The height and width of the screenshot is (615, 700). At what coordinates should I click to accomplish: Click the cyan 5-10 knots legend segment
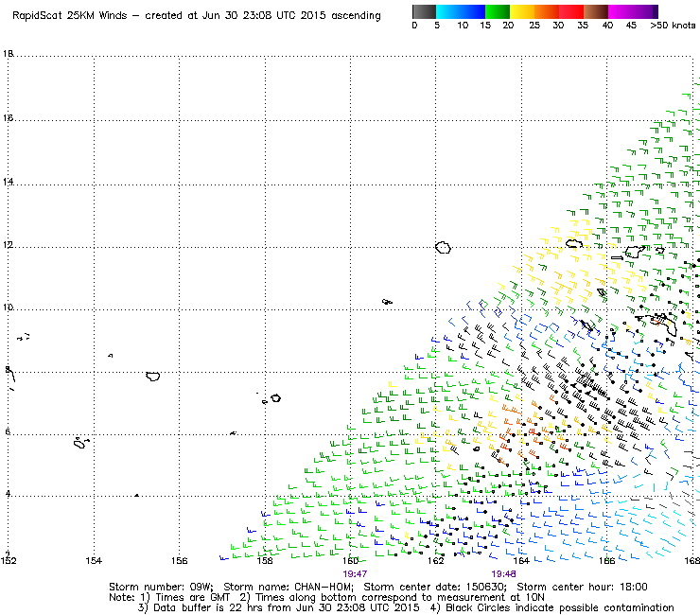click(x=448, y=11)
